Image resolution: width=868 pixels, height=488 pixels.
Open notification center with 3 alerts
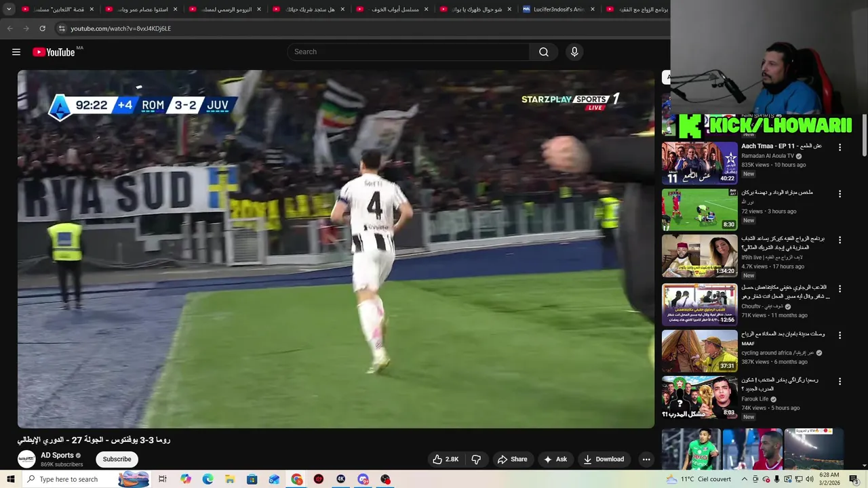click(853, 479)
